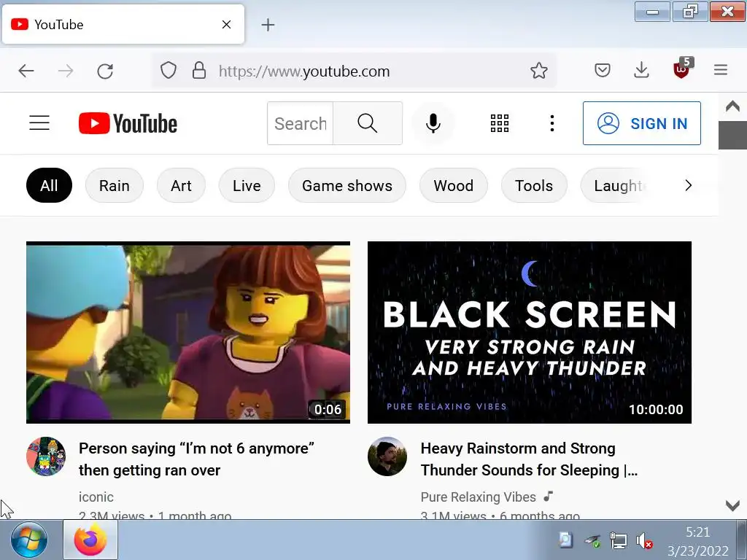Screen dimensions: 747x560
Task: Click the Firefox taskbar icon
Action: (90, 540)
